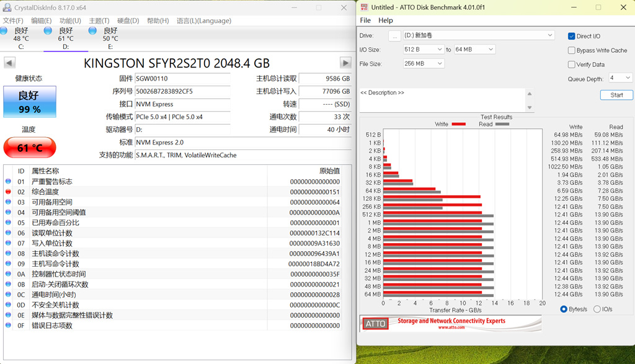The height and width of the screenshot is (364, 635).
Task: Open the I/O Size start 512 B dropdown
Action: 423,50
